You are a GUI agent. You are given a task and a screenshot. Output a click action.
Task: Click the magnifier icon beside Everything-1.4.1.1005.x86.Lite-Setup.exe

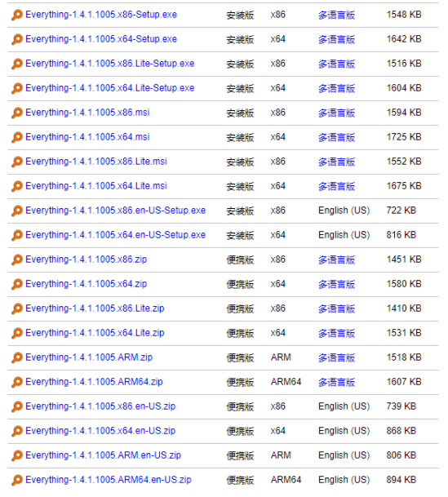click(x=17, y=64)
